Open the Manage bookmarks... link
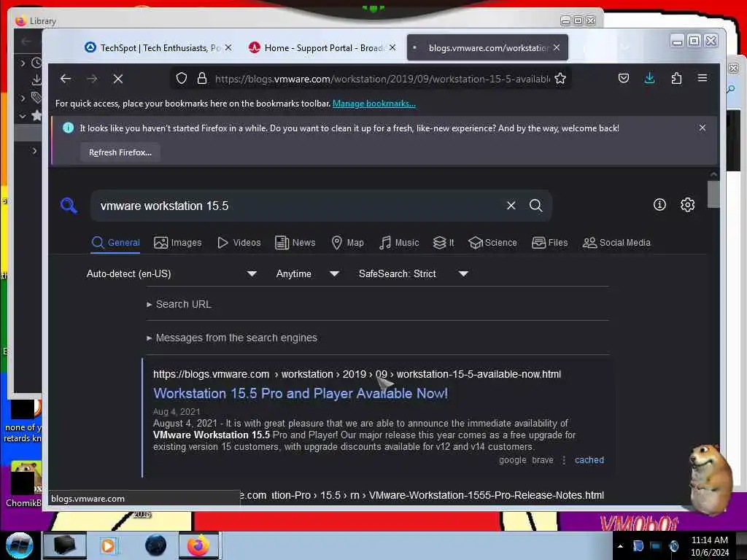747x560 pixels. click(374, 104)
